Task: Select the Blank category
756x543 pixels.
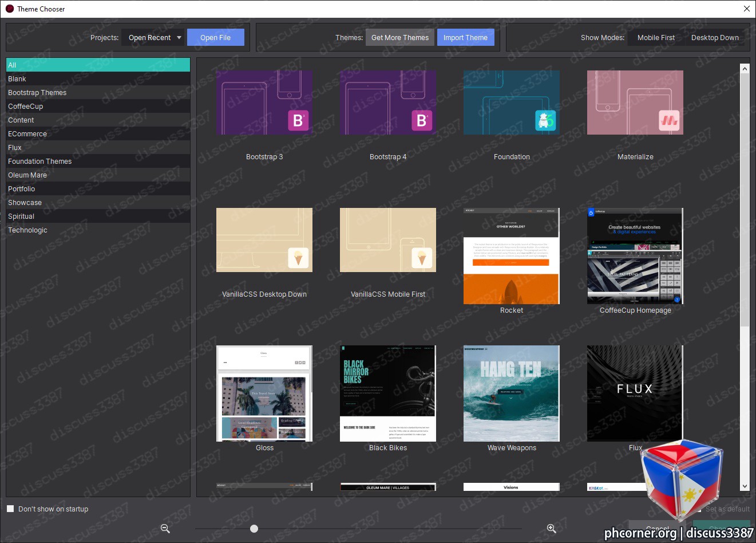Action: (98, 78)
